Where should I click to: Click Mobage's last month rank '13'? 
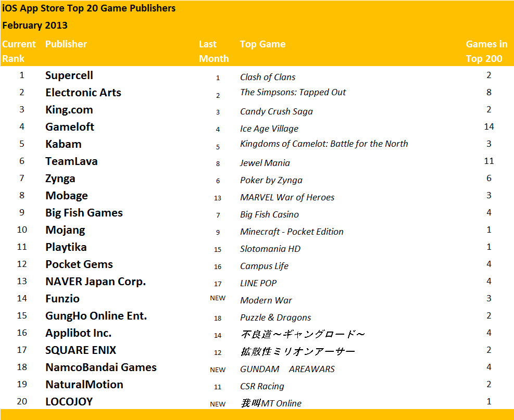click(218, 198)
